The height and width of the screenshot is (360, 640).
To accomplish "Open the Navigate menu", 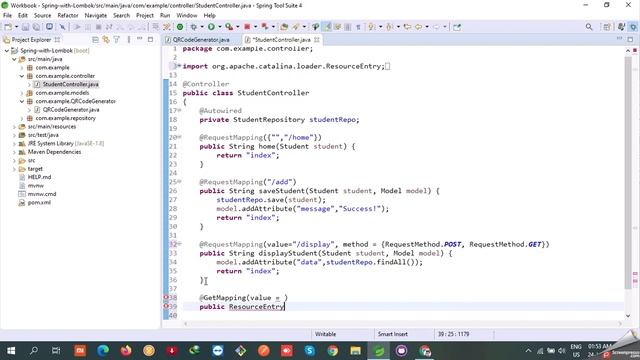I will [x=96, y=15].
